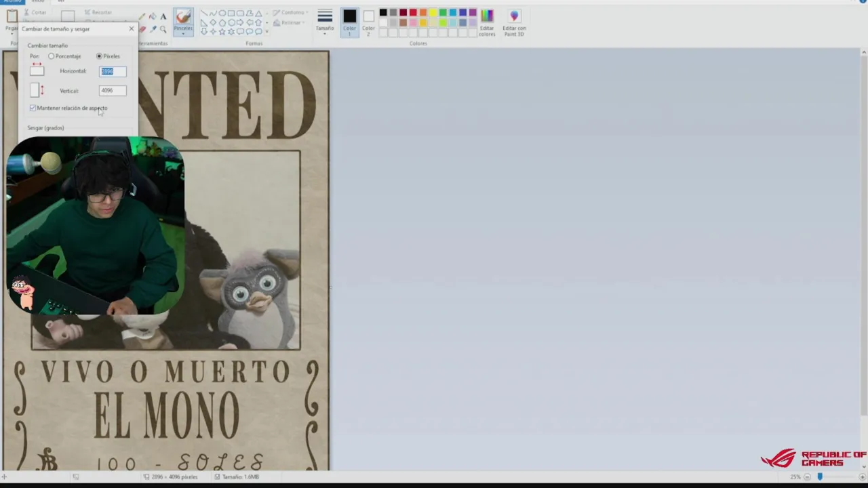The width and height of the screenshot is (868, 488).
Task: Pick the oval shape
Action: pyautogui.click(x=222, y=13)
